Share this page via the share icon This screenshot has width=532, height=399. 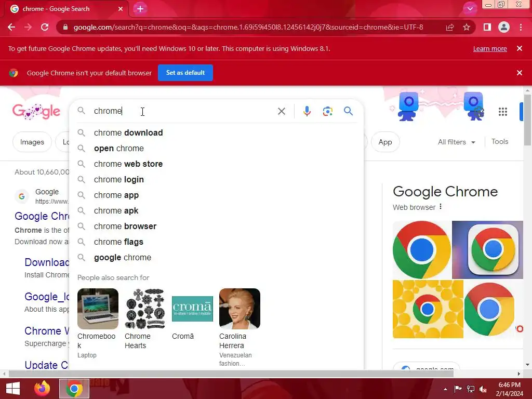click(x=450, y=27)
